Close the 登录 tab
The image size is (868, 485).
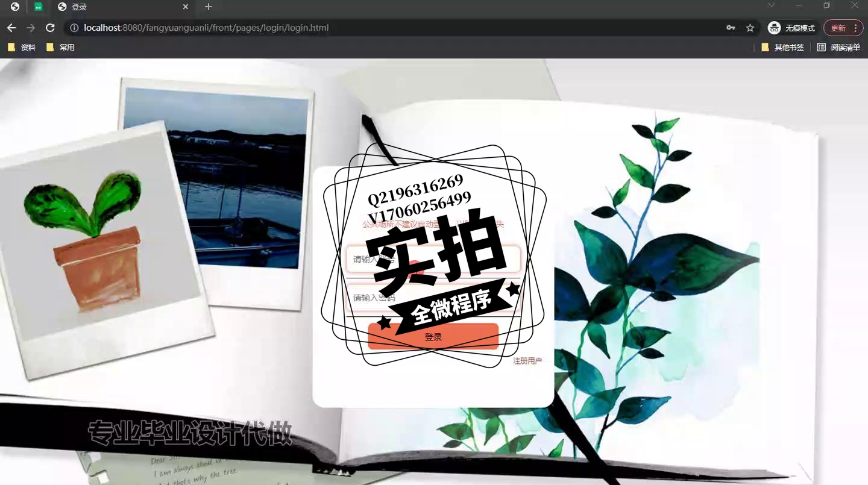pyautogui.click(x=186, y=7)
